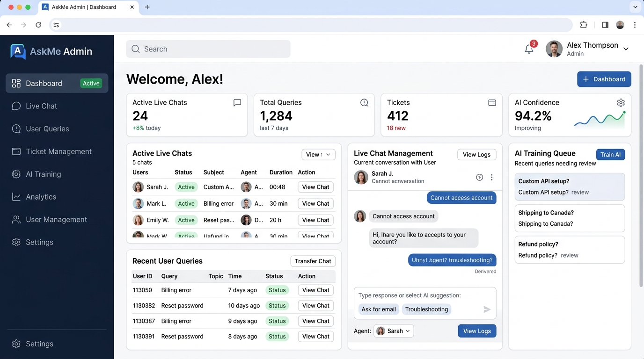Open a new browser tab

click(147, 7)
